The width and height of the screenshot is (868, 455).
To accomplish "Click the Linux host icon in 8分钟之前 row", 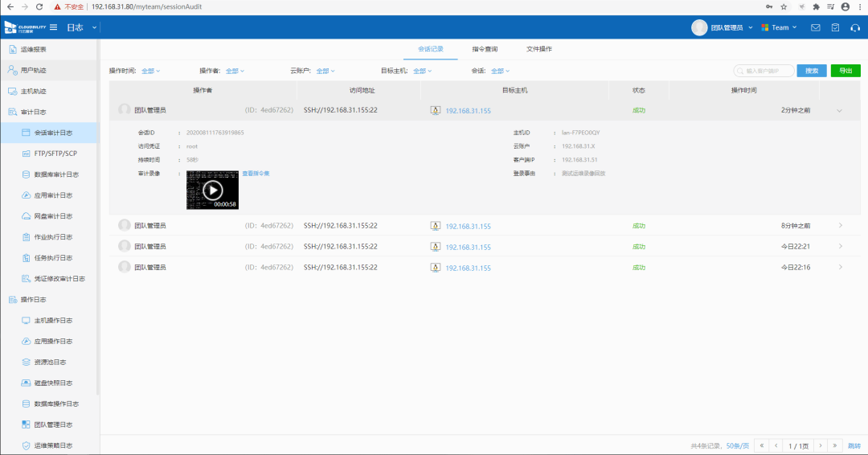I will (436, 226).
